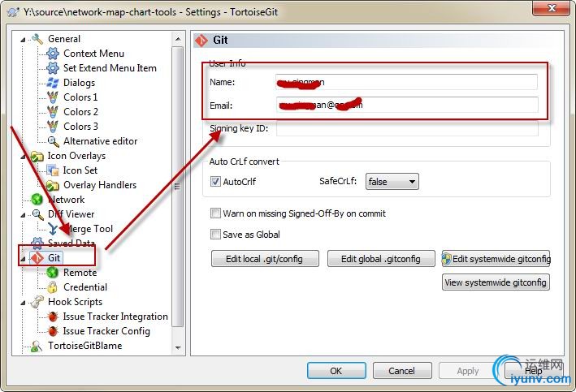Select the Issue Tracker Config entry

pos(106,331)
